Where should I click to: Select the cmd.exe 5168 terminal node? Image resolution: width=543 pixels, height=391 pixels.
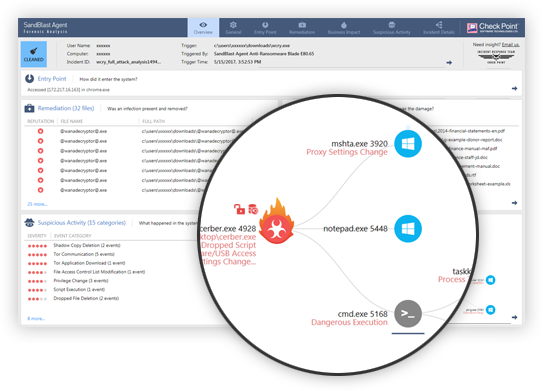pyautogui.click(x=408, y=313)
